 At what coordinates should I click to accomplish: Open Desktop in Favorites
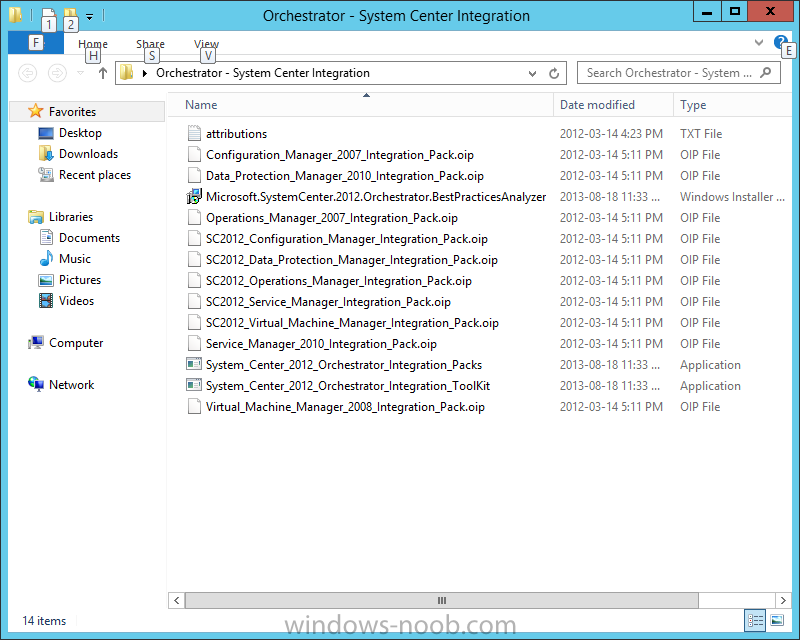pos(80,133)
